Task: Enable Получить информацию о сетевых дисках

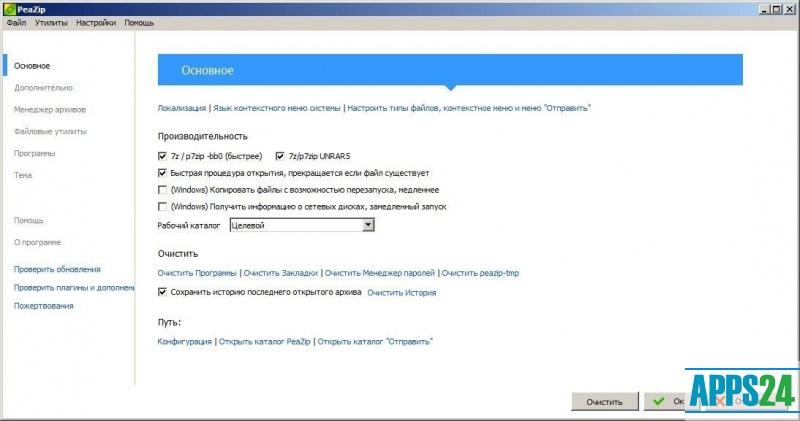Action: pos(162,207)
